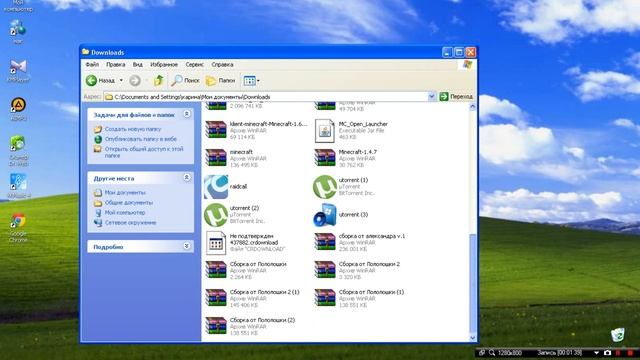640x360 pixels.
Task: Open 'Мой компьютер' in Other Places
Action: [x=124, y=213]
